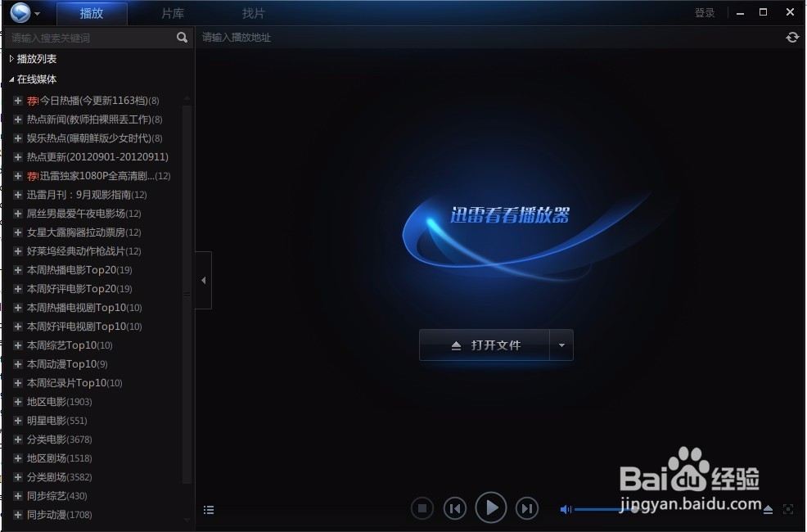Skip to previous track

(x=455, y=509)
